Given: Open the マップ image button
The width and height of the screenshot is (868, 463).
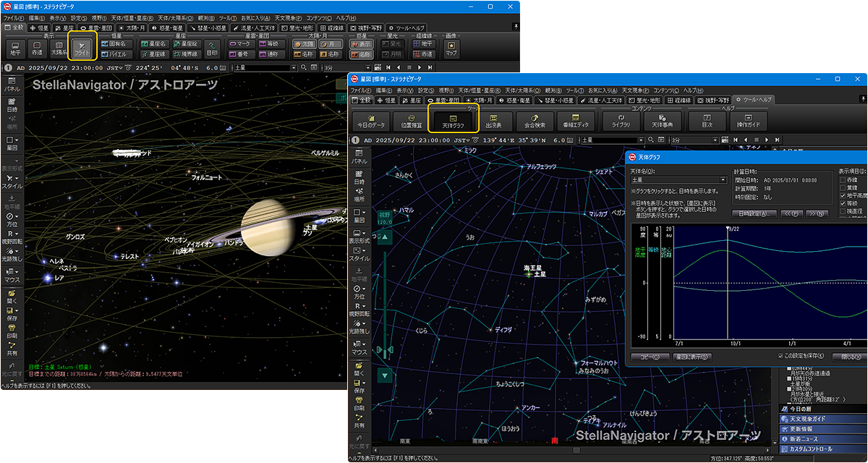Looking at the screenshot, I should tap(451, 48).
